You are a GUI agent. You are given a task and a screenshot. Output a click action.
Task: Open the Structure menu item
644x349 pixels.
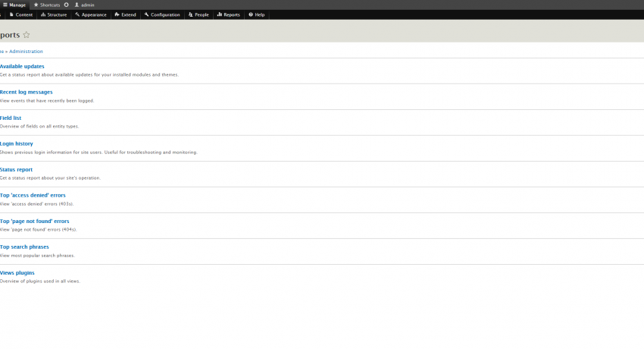[54, 15]
